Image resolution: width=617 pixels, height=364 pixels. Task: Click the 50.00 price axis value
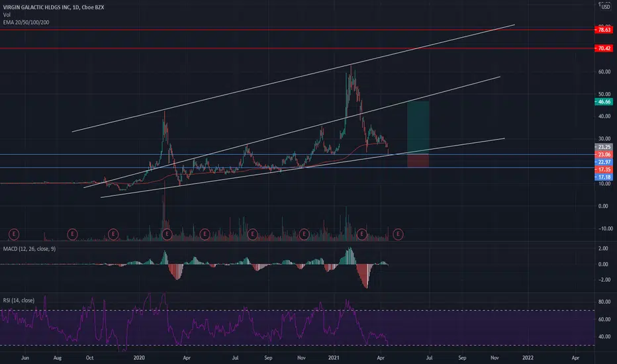[604, 94]
